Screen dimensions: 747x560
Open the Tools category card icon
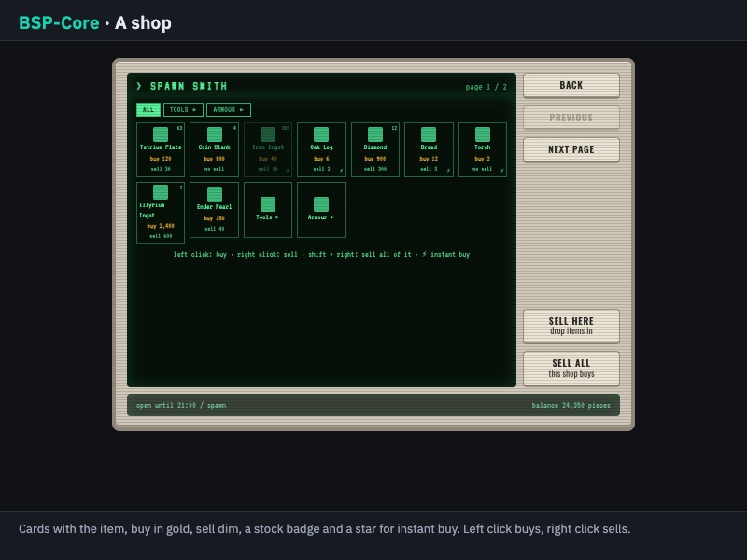[x=268, y=203]
